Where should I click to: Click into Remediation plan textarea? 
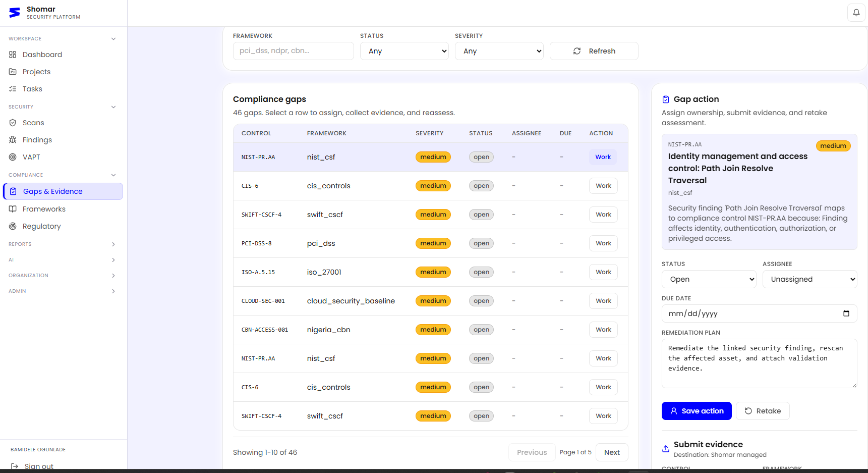(x=760, y=363)
